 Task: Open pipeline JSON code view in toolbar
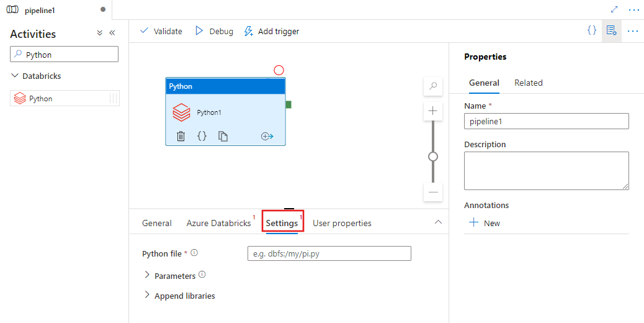tap(592, 30)
